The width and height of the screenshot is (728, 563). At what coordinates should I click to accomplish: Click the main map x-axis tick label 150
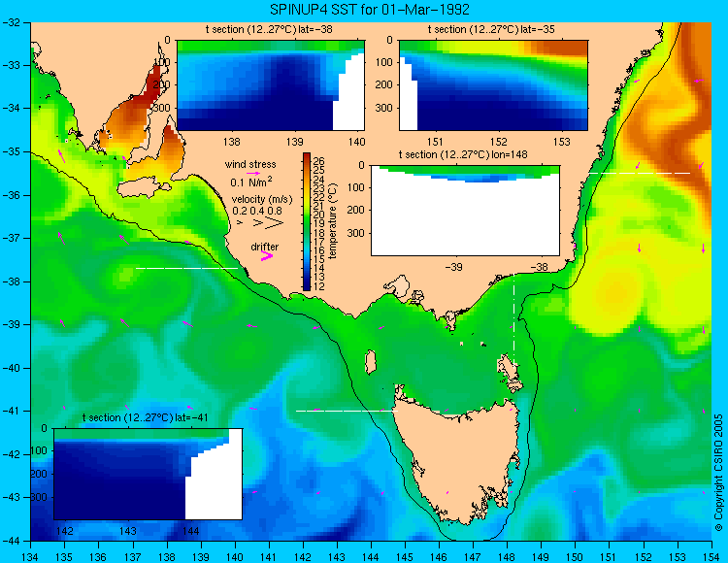click(575, 556)
